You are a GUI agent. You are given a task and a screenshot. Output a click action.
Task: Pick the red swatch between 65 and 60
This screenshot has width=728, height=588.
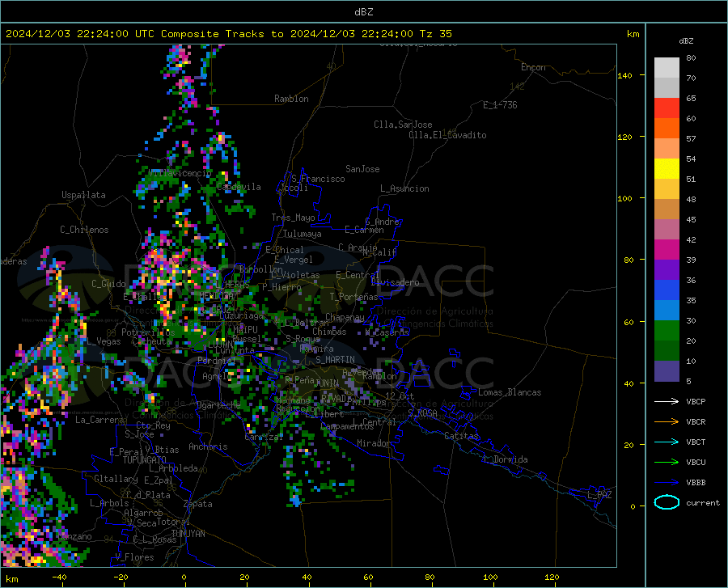667,108
